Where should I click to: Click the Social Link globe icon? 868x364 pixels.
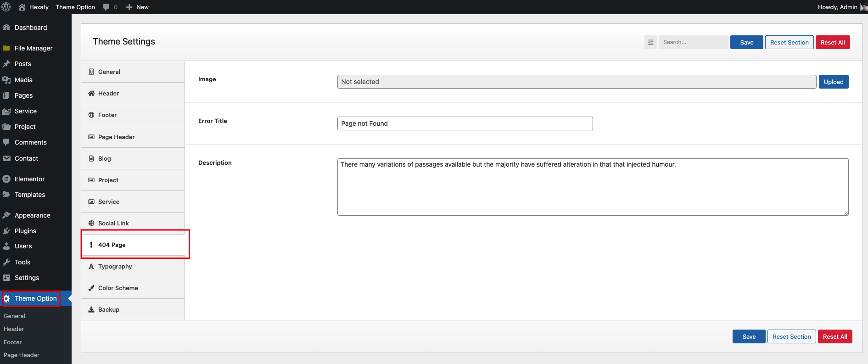coord(91,223)
